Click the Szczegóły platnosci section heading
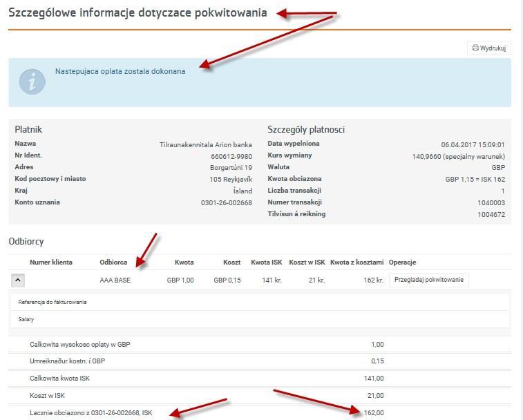Viewport: 523px width, 420px height. coord(306,129)
